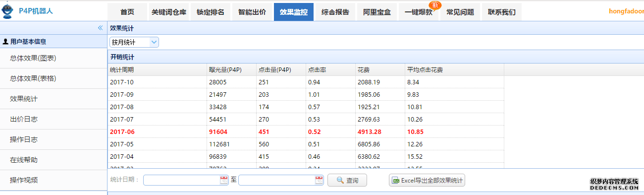The width and height of the screenshot is (644, 195).
Task: Open the 一键爆款 tab
Action: coord(419,12)
